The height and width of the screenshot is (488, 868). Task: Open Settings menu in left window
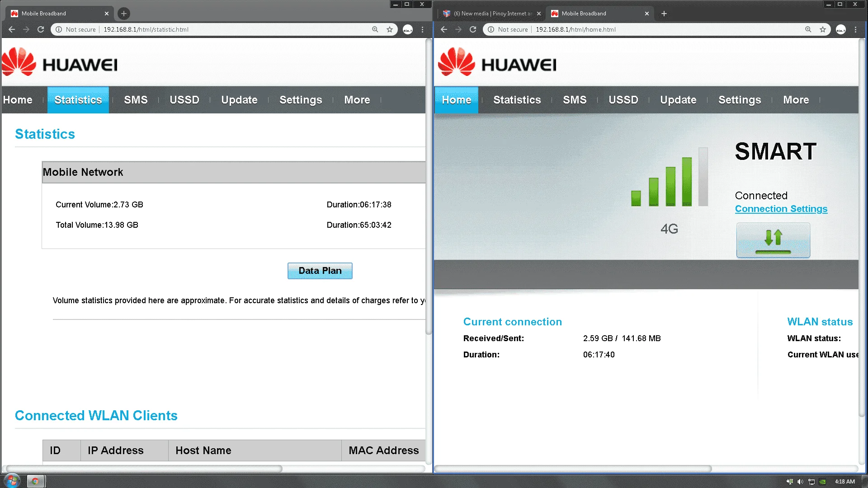301,100
